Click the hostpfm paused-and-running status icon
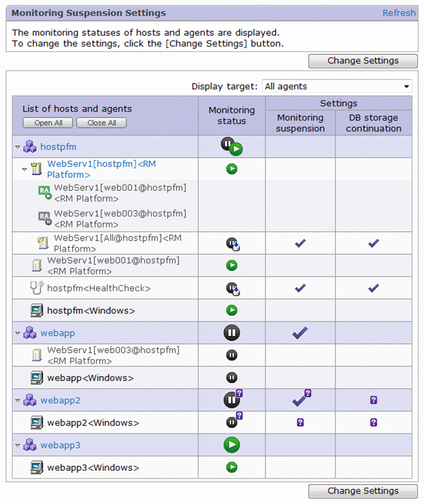The height and width of the screenshot is (504, 424). (x=231, y=147)
